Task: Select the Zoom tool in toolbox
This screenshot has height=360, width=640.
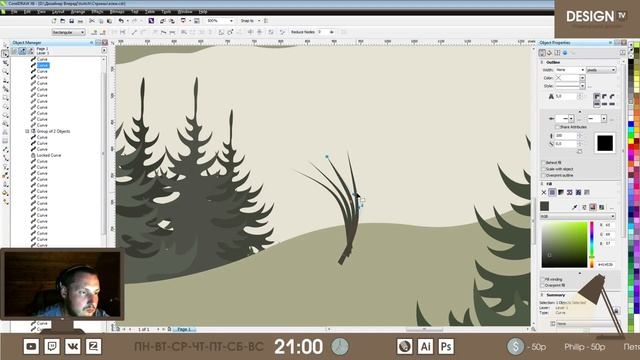Action: point(5,71)
